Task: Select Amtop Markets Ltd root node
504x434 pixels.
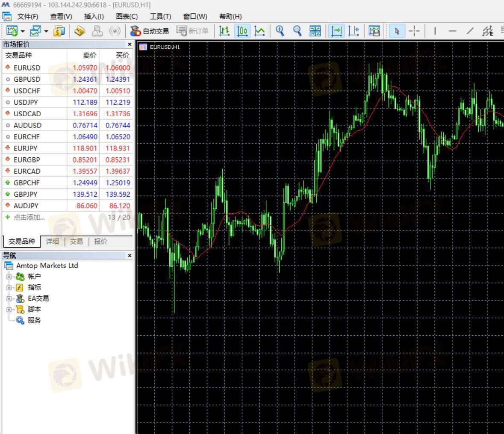Action: (47, 266)
